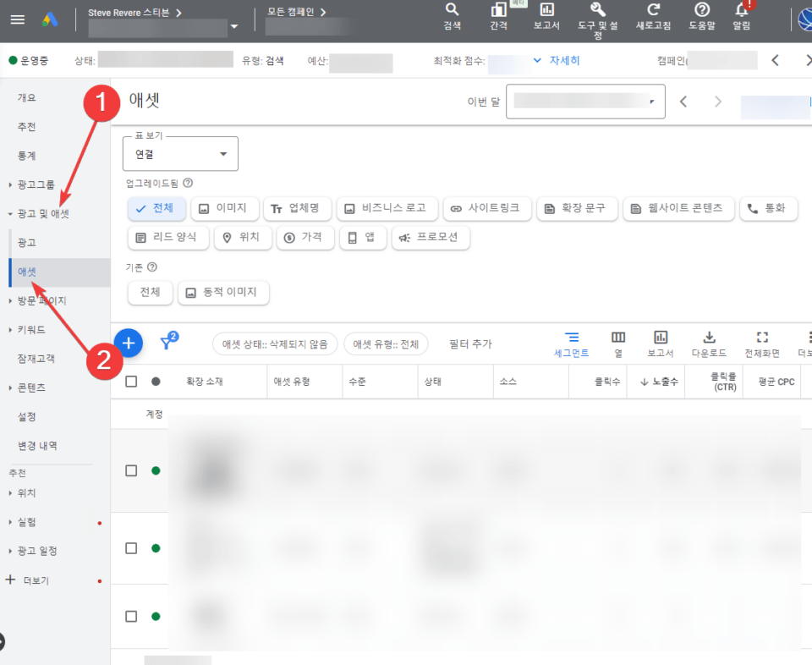812x665 pixels.
Task: Open the 표 보기 연결 dropdown
Action: tap(180, 154)
